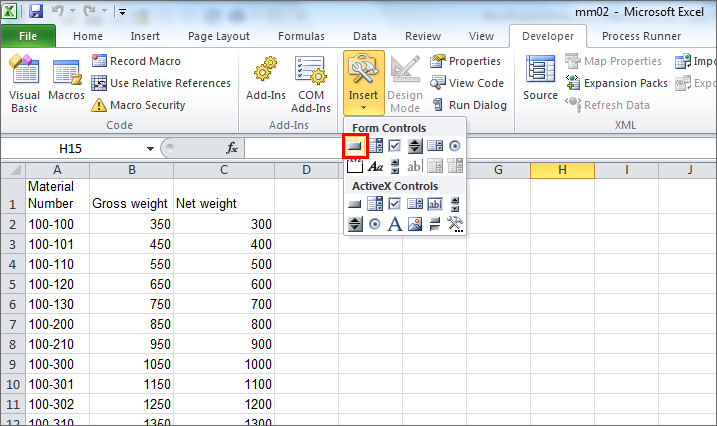Choose the Option Button form control
This screenshot has width=717, height=426.
pyautogui.click(x=455, y=146)
